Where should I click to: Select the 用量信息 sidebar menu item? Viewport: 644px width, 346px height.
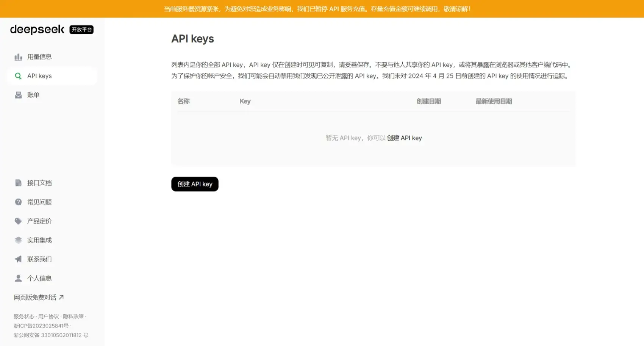[39, 57]
